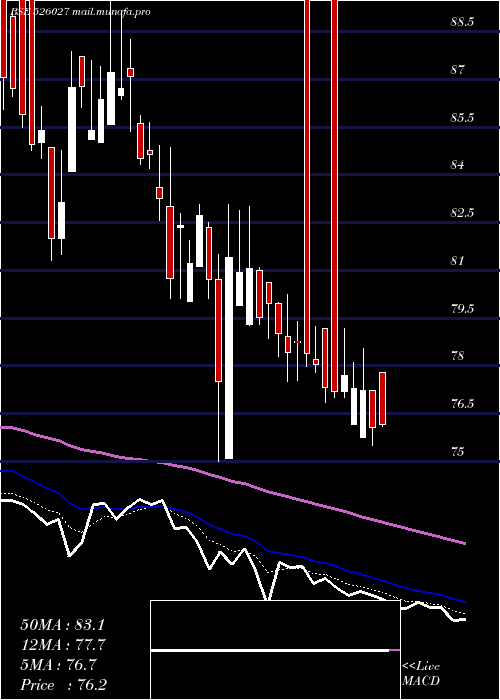This screenshot has width=500, height=700.
Task: Click the 82.5 price axis label
Action: (462, 213)
